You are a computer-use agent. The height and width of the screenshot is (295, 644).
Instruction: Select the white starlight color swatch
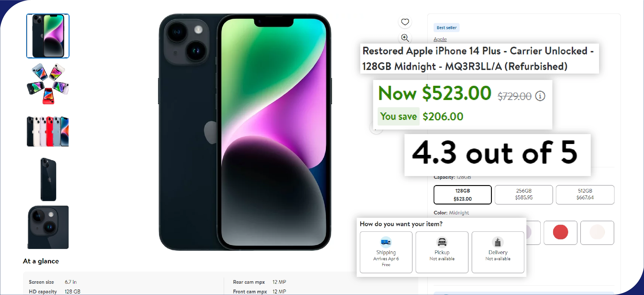click(597, 232)
